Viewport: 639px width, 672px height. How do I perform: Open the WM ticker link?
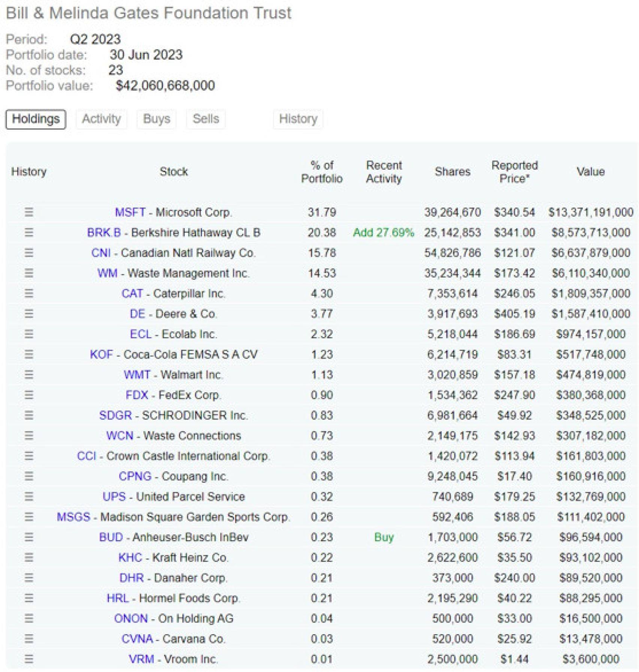click(x=107, y=273)
